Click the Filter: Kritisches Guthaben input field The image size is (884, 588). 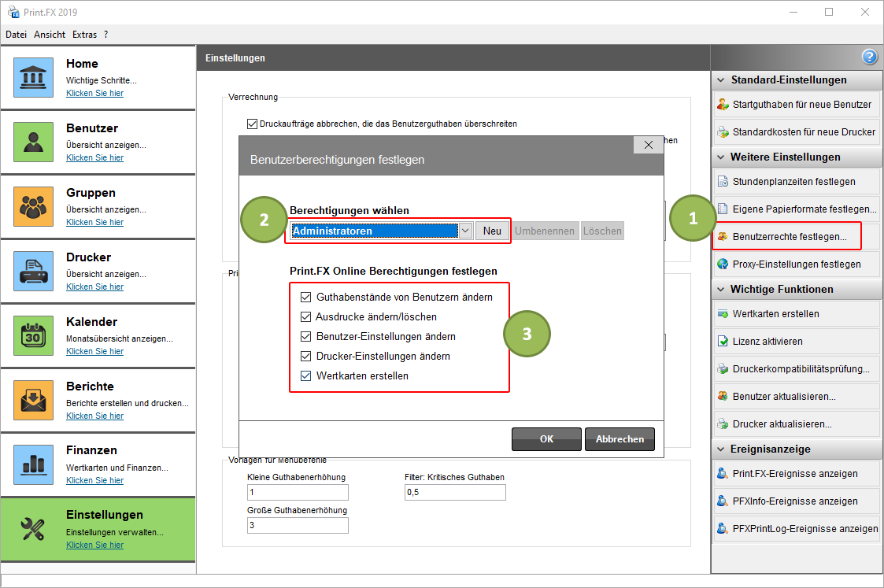coord(455,492)
